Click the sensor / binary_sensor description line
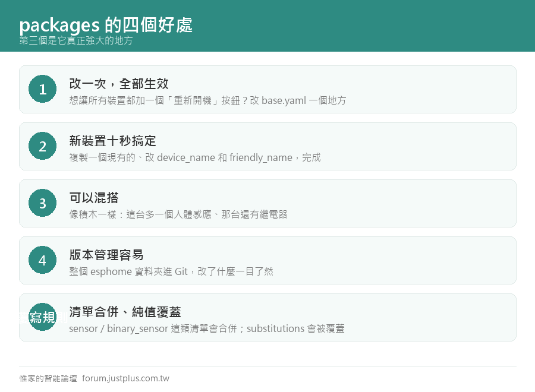The height and width of the screenshot is (392, 535). [x=206, y=328]
